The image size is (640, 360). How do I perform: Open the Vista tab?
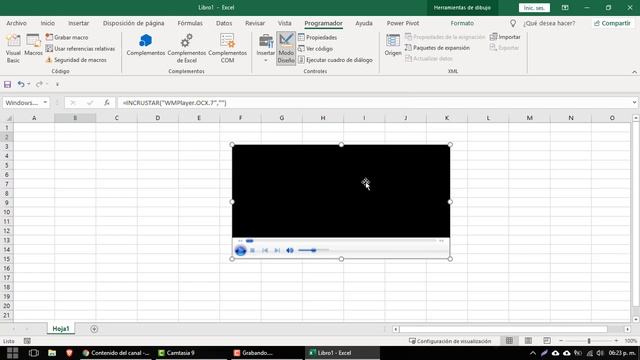tap(284, 23)
